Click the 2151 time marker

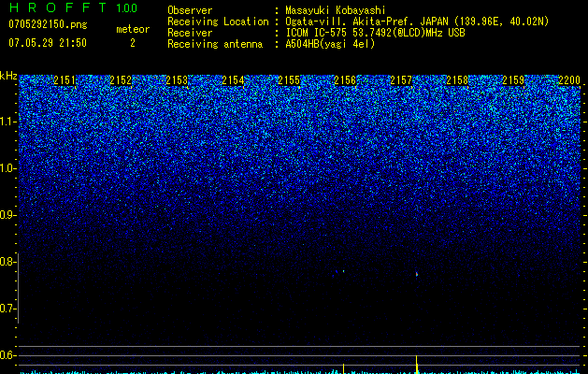[65, 80]
